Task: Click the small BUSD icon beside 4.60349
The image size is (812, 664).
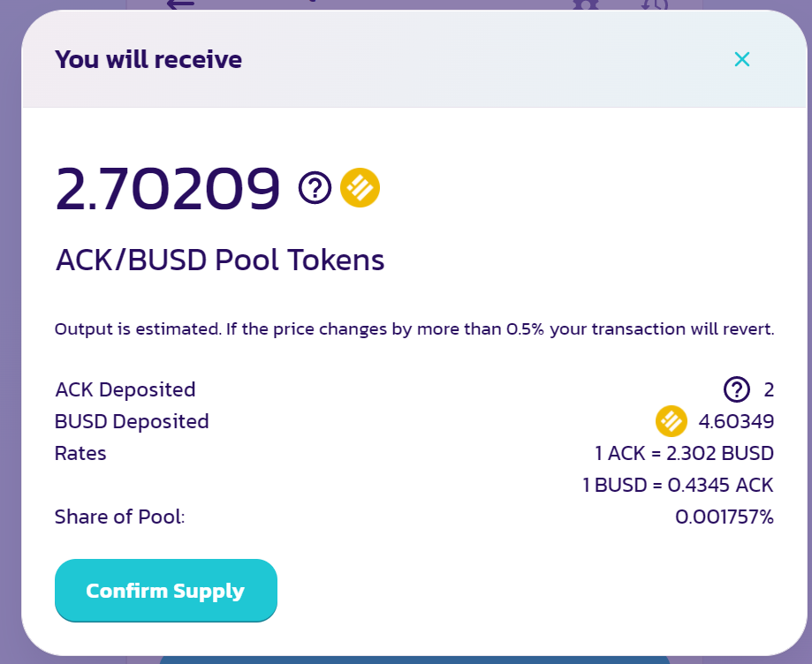Action: [x=672, y=421]
